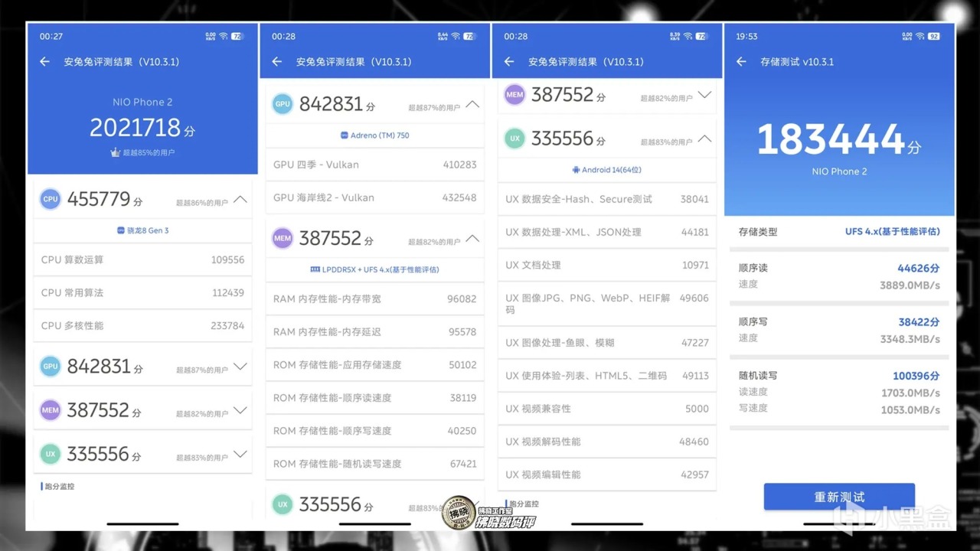Select UX 图像JPG、PNG、WebP、HEIF解码 49606 row
Image resolution: width=980 pixels, height=551 pixels.
[607, 304]
